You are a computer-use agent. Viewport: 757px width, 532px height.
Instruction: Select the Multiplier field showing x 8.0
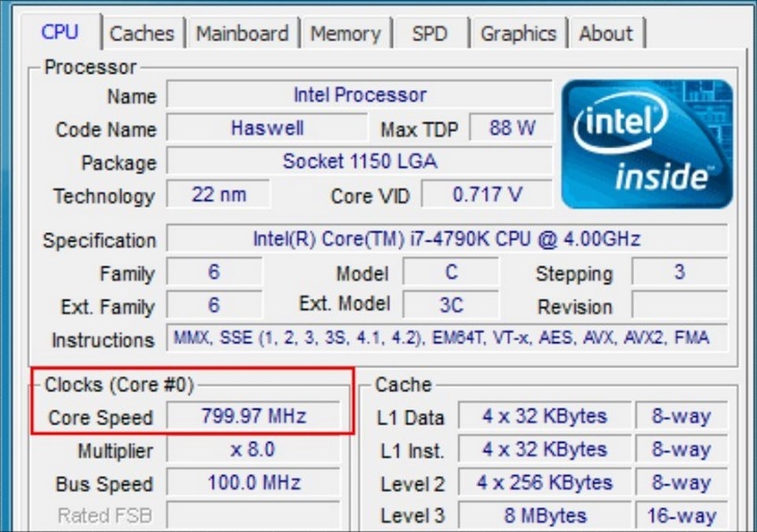pos(252,451)
